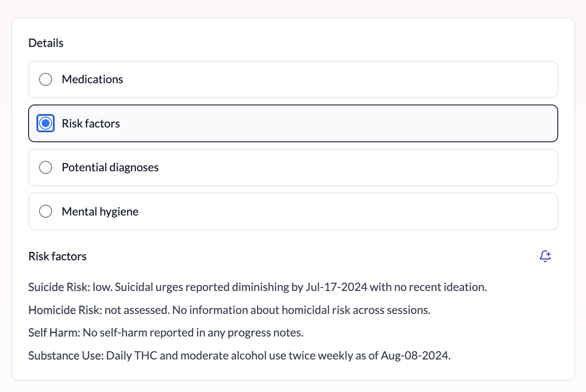Click the Medications option label text
This screenshot has height=392, width=586.
click(x=92, y=79)
